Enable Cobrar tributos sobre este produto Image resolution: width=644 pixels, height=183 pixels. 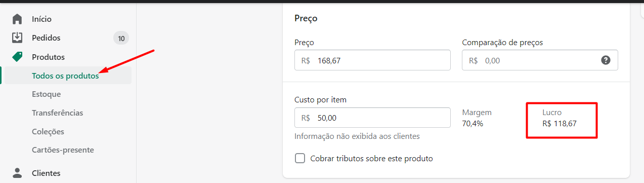pyautogui.click(x=300, y=158)
